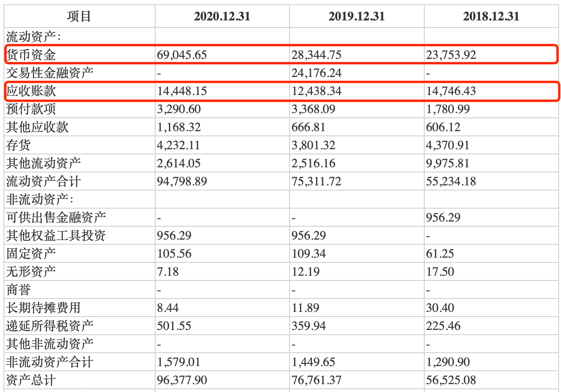This screenshot has height=392, width=561.
Task: Select the value 1,780.99
Action: pyautogui.click(x=448, y=109)
